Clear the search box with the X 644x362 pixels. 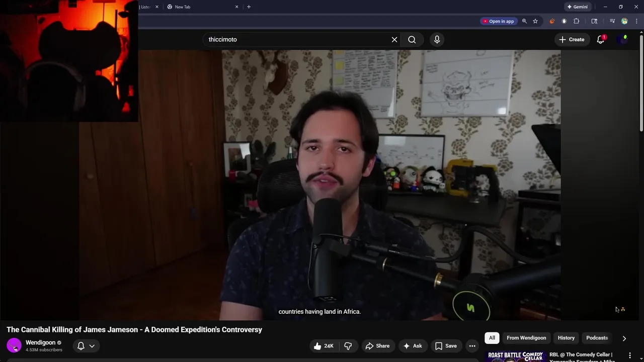click(394, 39)
